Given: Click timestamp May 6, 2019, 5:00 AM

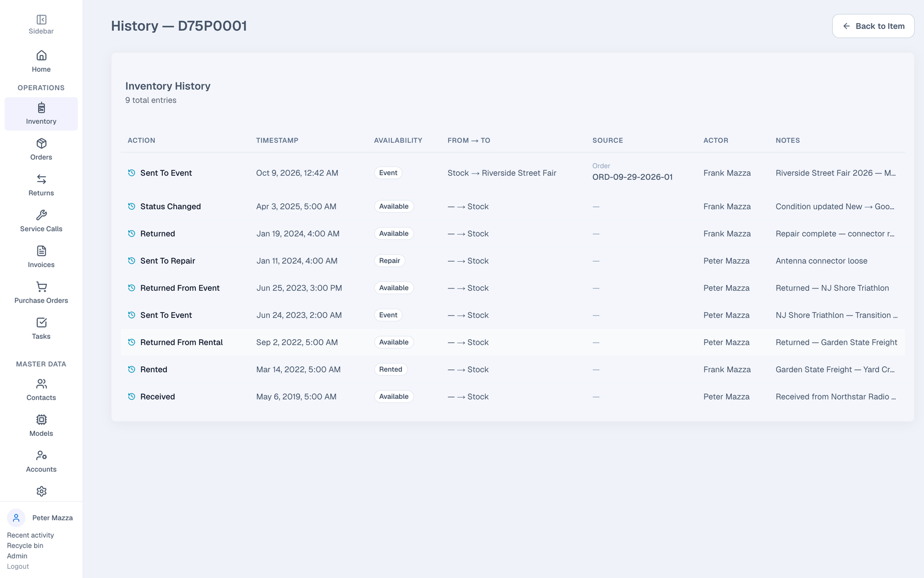Looking at the screenshot, I should point(296,397).
